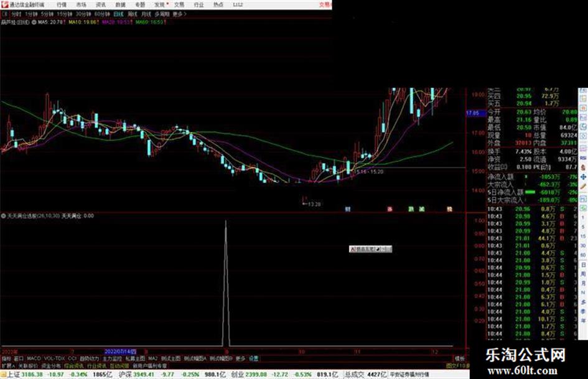
Task: Open the 资金分布 tab
Action: (x=50, y=366)
